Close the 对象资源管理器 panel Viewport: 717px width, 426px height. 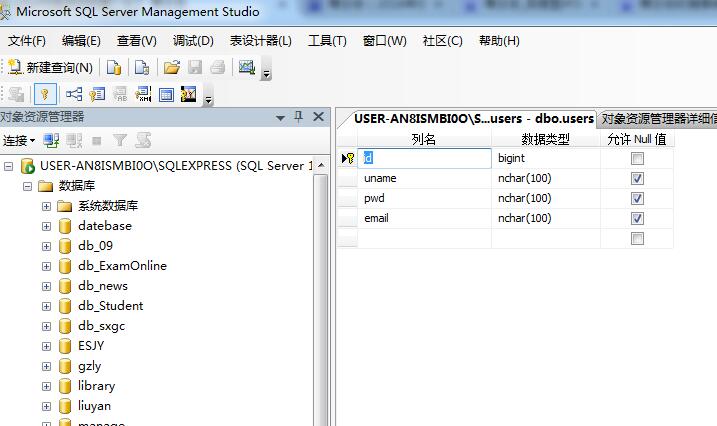pos(319,117)
